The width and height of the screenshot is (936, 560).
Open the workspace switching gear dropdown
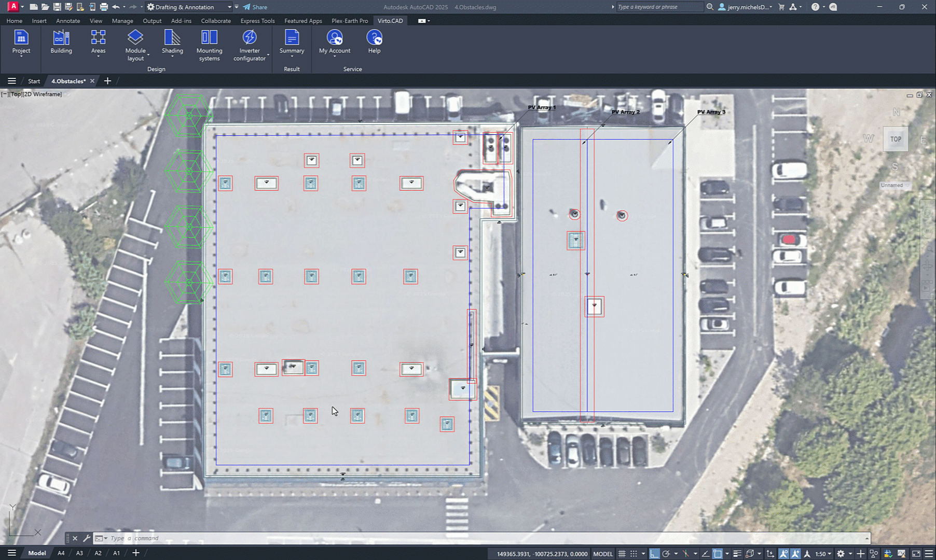(850, 553)
